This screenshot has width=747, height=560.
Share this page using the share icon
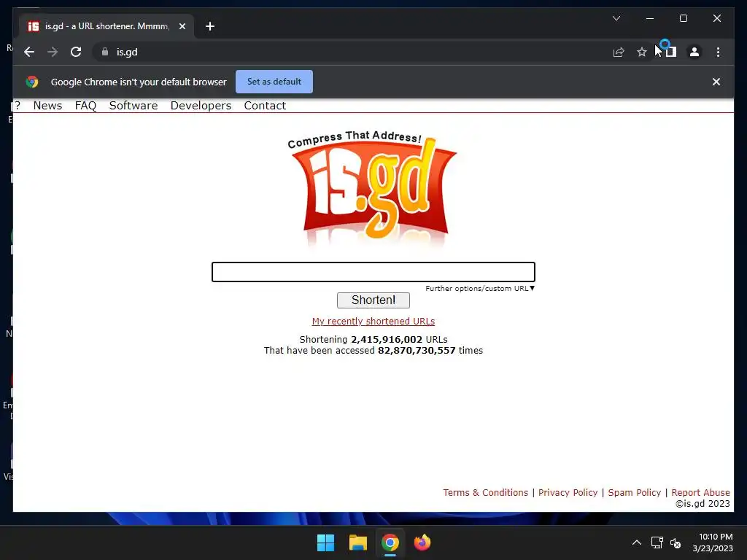619,52
